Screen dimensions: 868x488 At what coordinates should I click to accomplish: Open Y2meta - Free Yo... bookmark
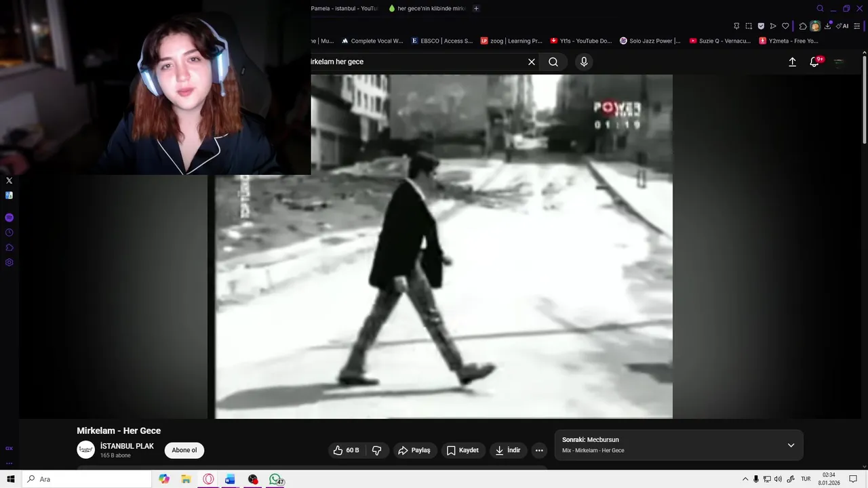click(789, 41)
